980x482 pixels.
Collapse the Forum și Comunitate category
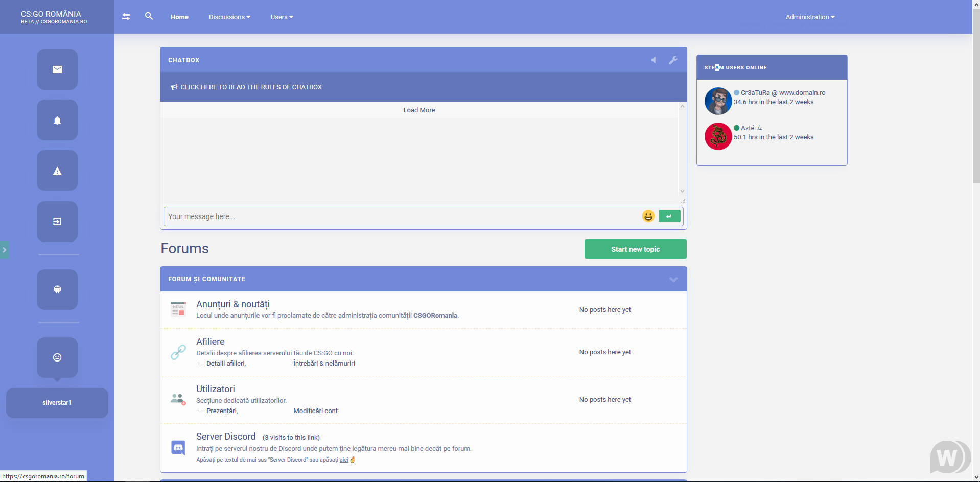click(x=673, y=279)
